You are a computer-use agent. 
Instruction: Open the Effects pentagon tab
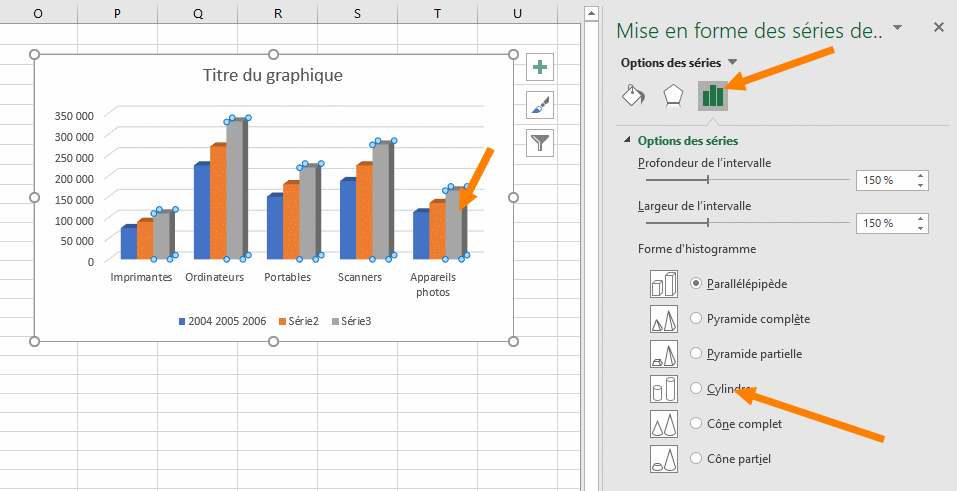tap(673, 95)
